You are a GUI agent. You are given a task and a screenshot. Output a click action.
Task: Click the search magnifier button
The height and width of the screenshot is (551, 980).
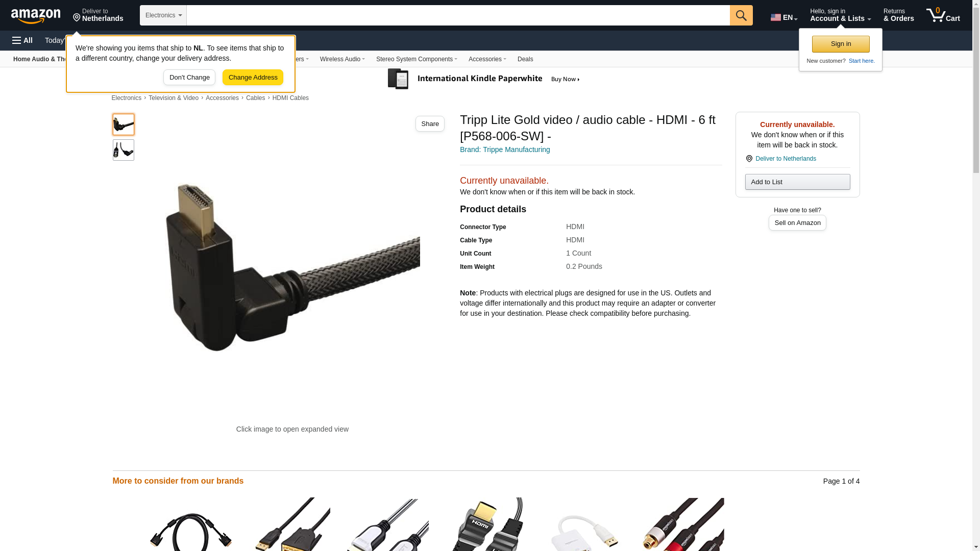tap(741, 15)
